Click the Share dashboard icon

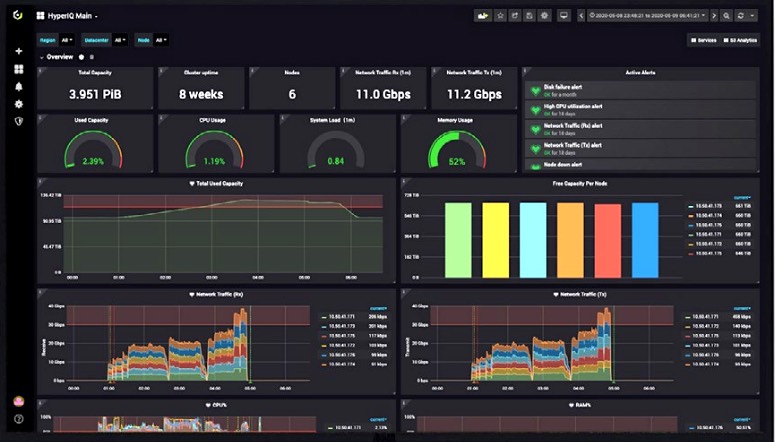[x=514, y=16]
